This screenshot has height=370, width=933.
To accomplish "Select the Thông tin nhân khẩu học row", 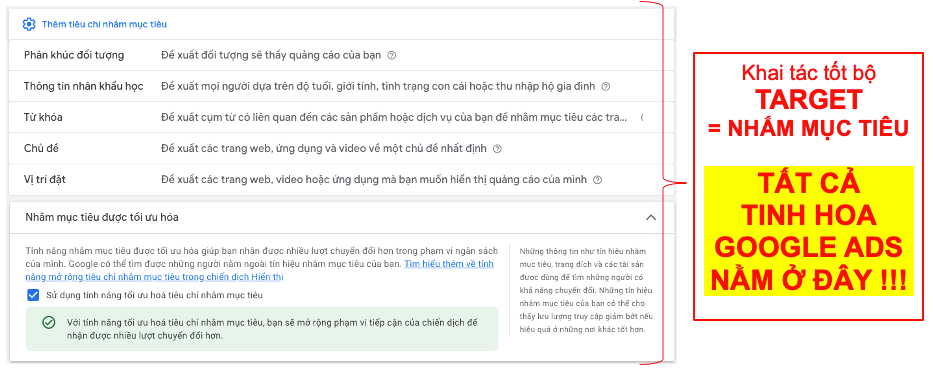I will pyautogui.click(x=341, y=86).
